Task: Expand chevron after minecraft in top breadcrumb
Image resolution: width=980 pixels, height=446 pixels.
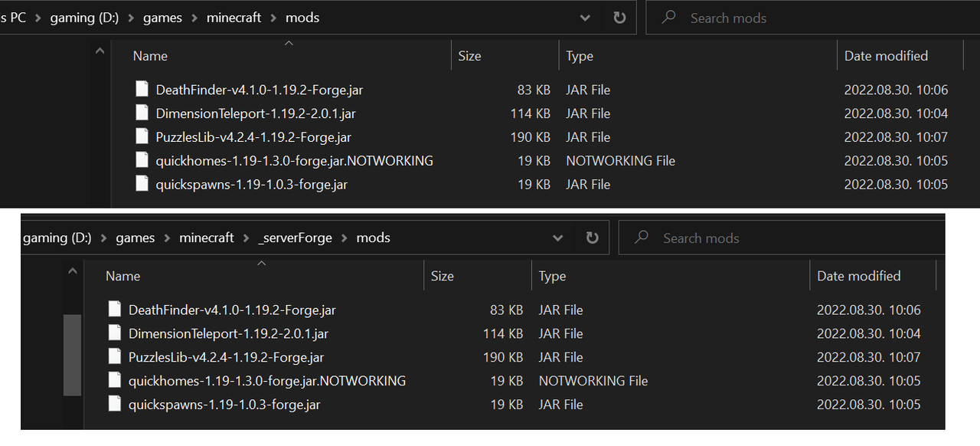Action: click(273, 18)
